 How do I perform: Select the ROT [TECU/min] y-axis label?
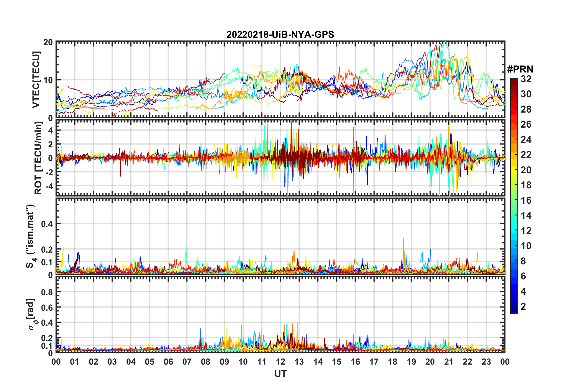pos(38,158)
